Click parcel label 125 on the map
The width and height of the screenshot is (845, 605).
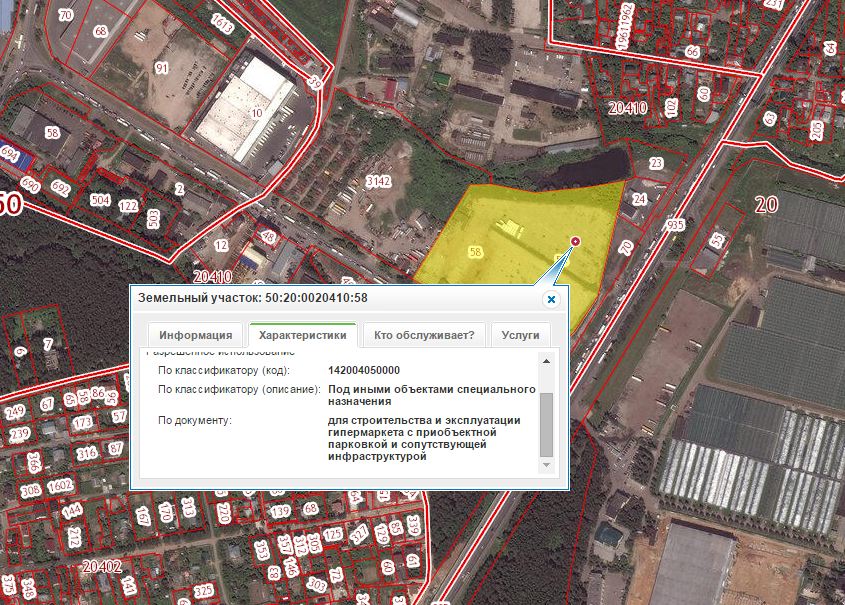tap(333, 534)
